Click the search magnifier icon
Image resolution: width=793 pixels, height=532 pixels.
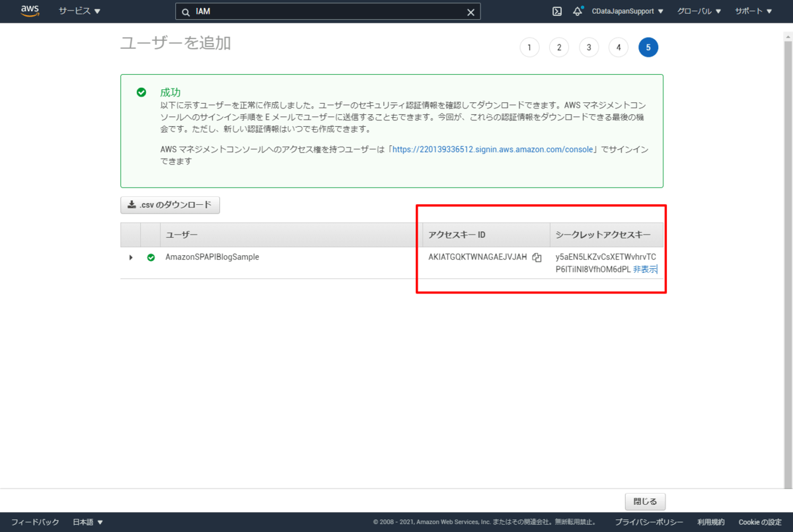pos(186,12)
